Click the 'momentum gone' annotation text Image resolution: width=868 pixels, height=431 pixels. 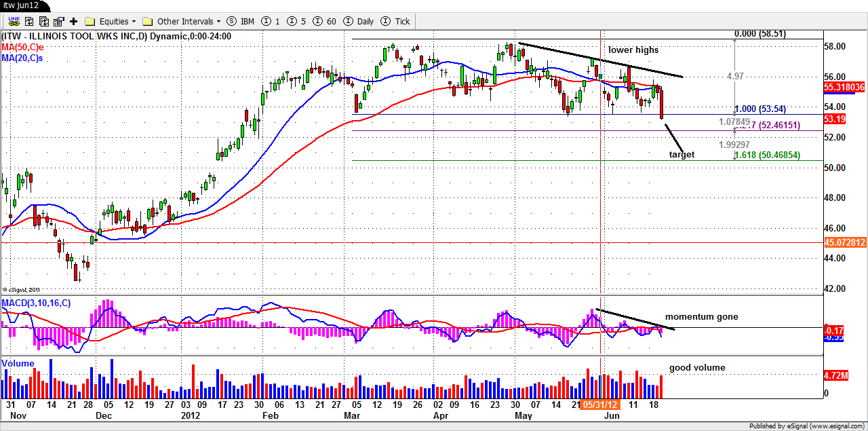[x=701, y=317]
